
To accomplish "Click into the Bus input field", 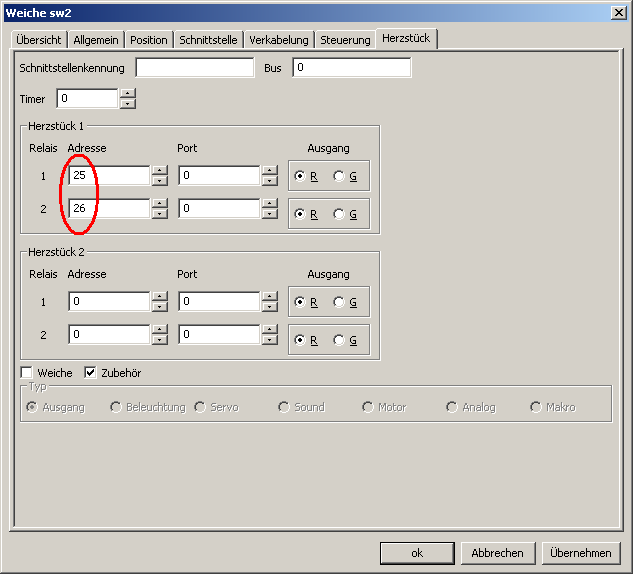I will click(351, 68).
